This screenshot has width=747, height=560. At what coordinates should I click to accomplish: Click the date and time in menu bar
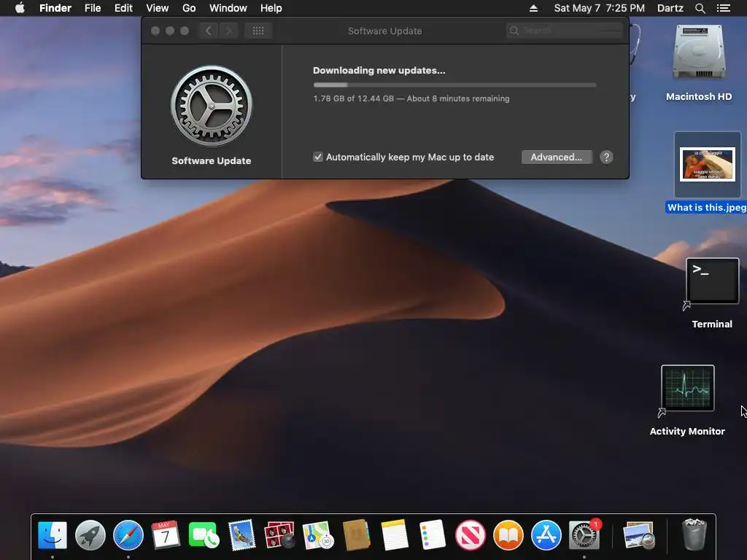[x=600, y=8]
